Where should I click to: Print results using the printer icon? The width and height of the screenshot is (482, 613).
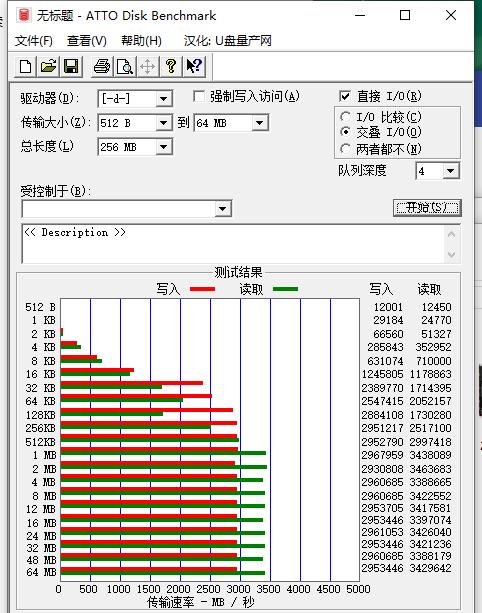(102, 66)
